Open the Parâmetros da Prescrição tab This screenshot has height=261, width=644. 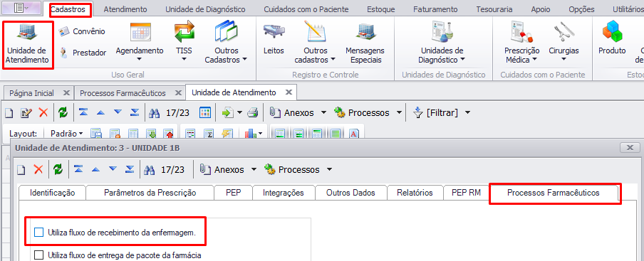(x=150, y=193)
